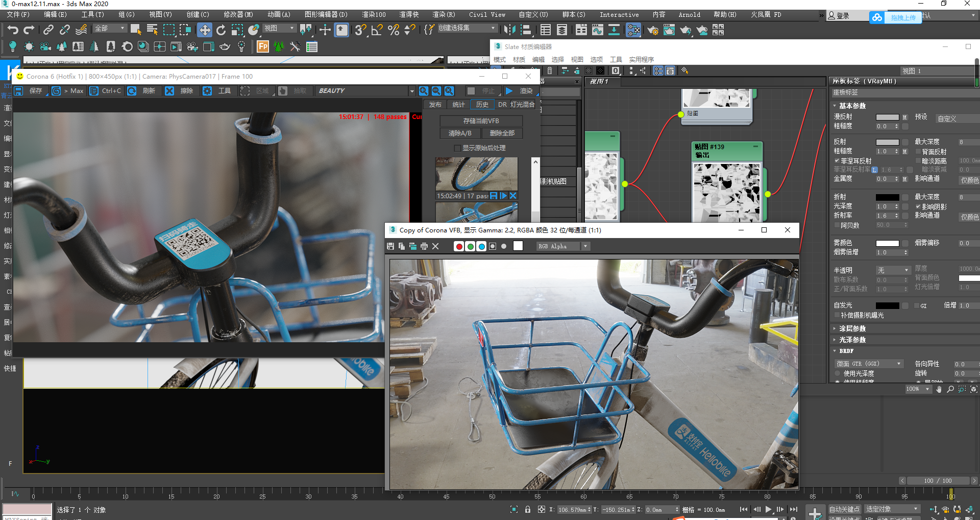Viewport: 980px width, 520px height.
Task: Open the RGB Alpha channel dropdown
Action: [563, 246]
